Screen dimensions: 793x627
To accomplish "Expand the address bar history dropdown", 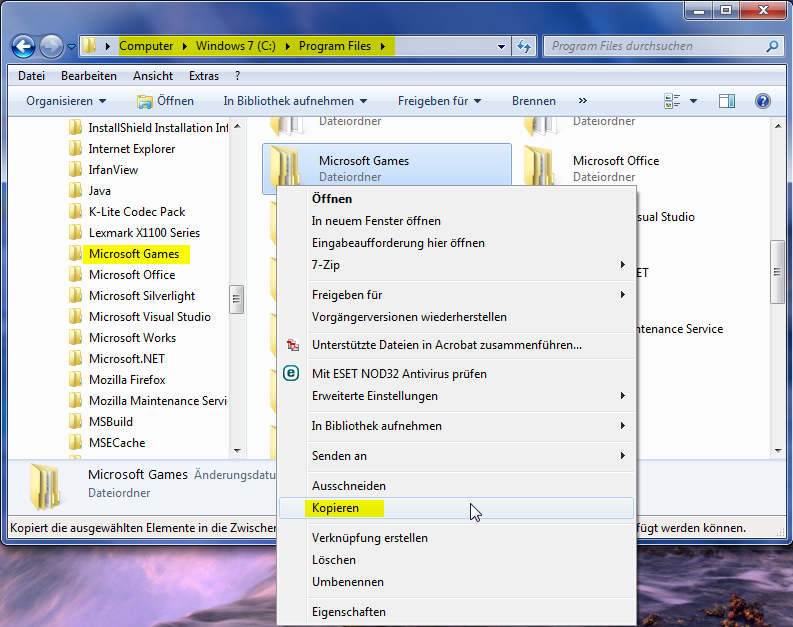I will pos(501,47).
